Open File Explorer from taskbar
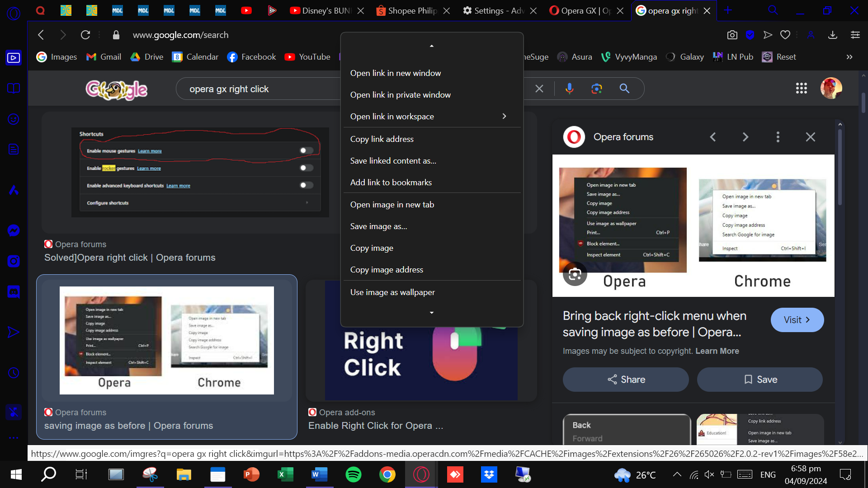868x488 pixels. 184,474
